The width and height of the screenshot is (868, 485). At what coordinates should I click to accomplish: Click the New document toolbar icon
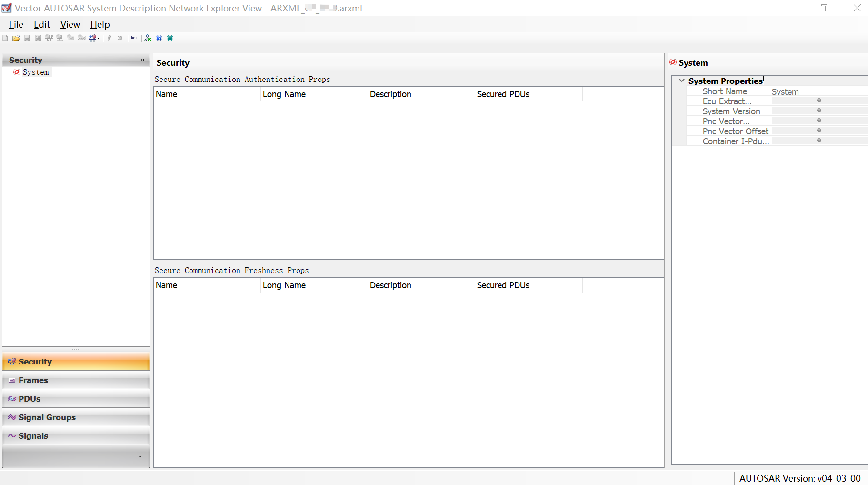[x=5, y=38]
